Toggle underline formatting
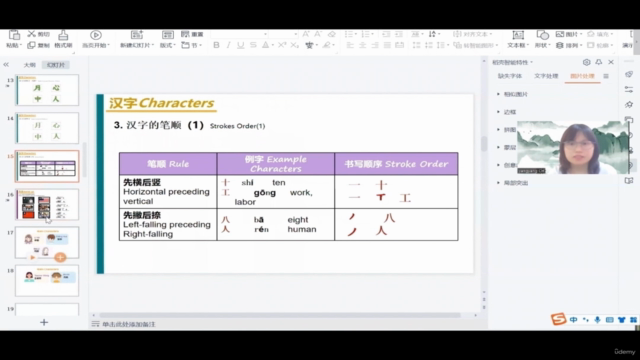Viewport: 640px width, 360px height. tap(241, 45)
